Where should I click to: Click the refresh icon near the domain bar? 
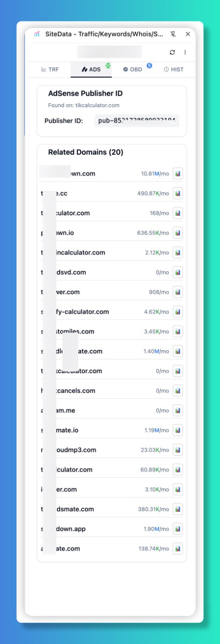tap(172, 52)
